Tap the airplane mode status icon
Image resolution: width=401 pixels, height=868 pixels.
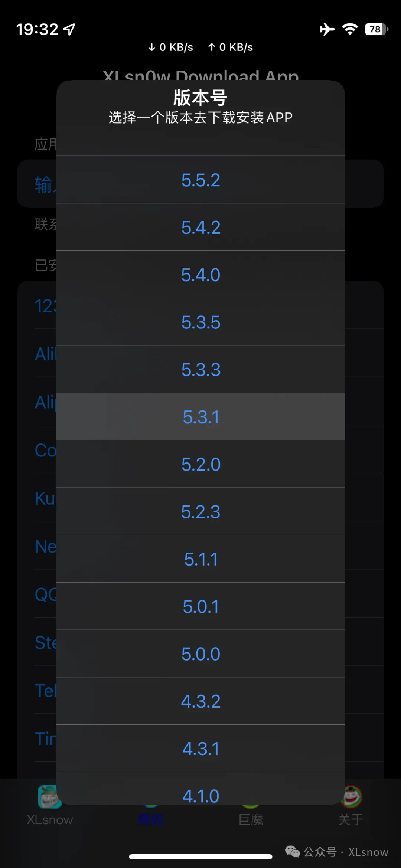327,29
